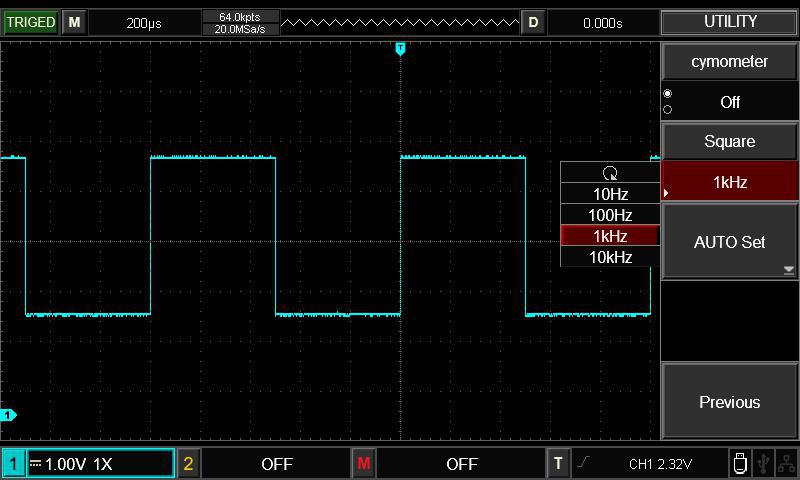800x480 pixels.
Task: Choose 10kHz from frequency list
Action: pos(610,257)
